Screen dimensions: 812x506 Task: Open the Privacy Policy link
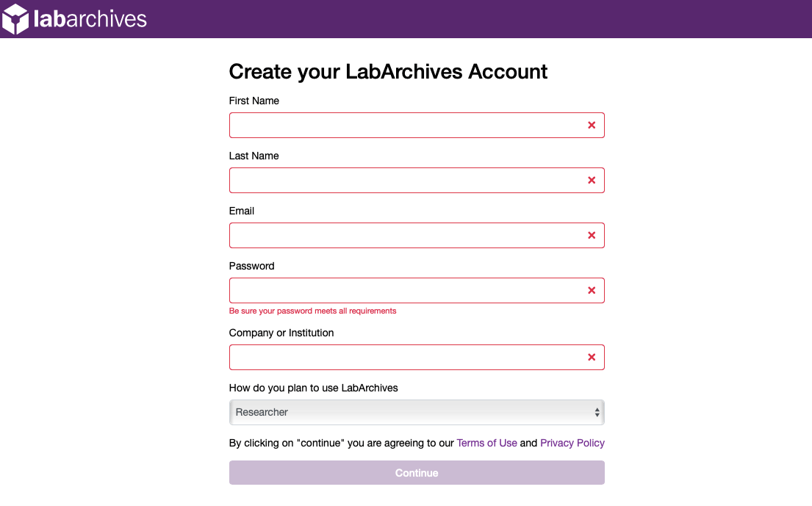coord(572,443)
